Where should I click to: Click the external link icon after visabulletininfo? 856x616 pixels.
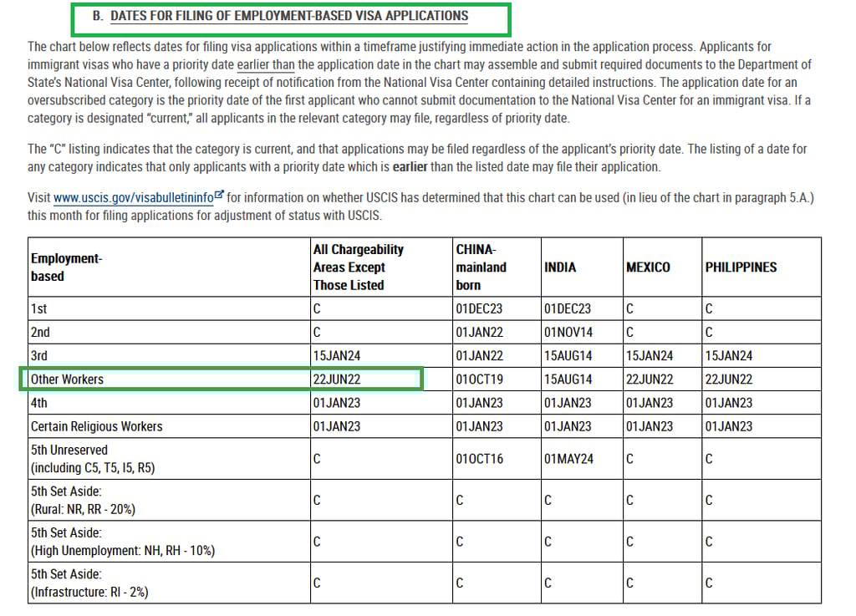[x=219, y=194]
